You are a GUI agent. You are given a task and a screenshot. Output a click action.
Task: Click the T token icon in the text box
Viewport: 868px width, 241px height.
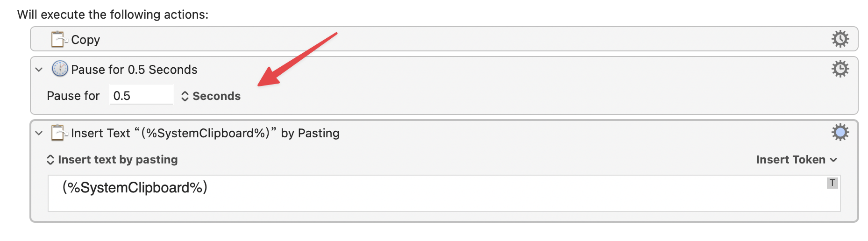pyautogui.click(x=832, y=183)
